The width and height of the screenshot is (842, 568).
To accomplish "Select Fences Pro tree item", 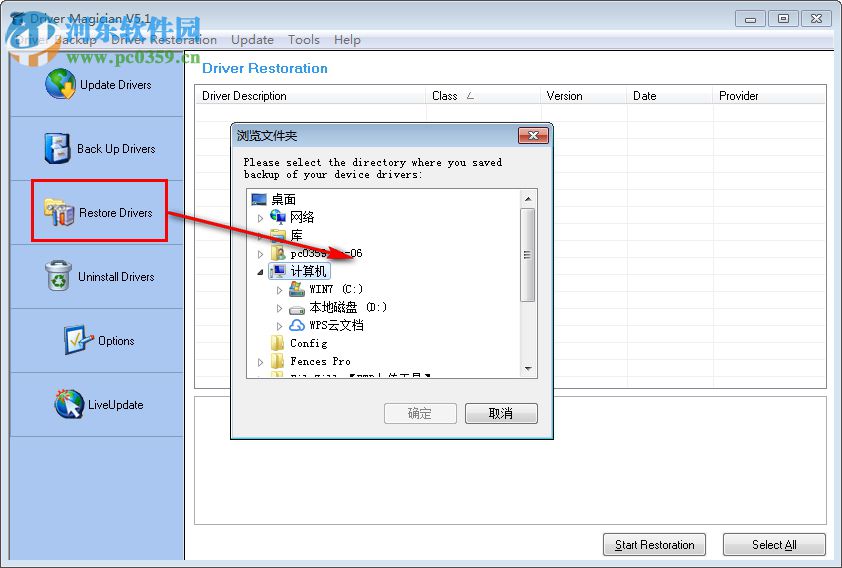I will coord(321,361).
